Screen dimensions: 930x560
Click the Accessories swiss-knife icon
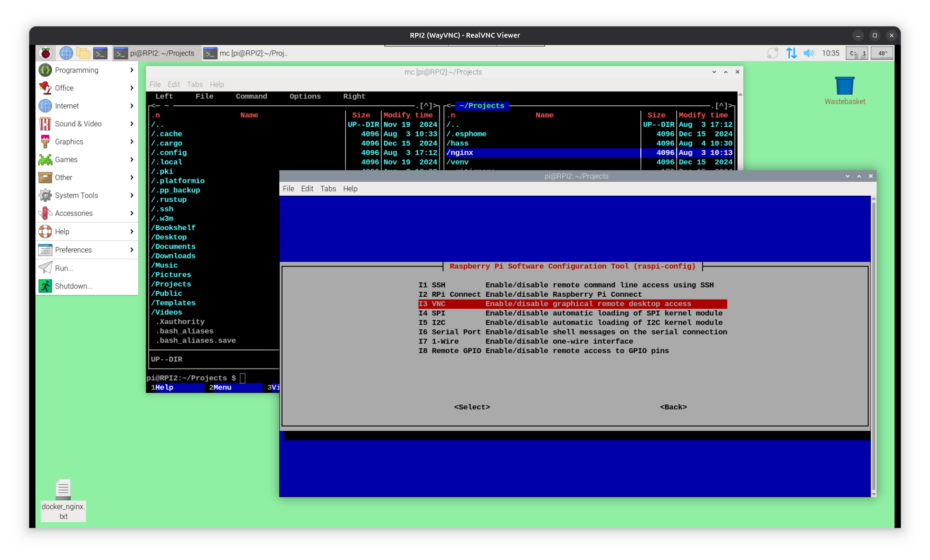45,213
